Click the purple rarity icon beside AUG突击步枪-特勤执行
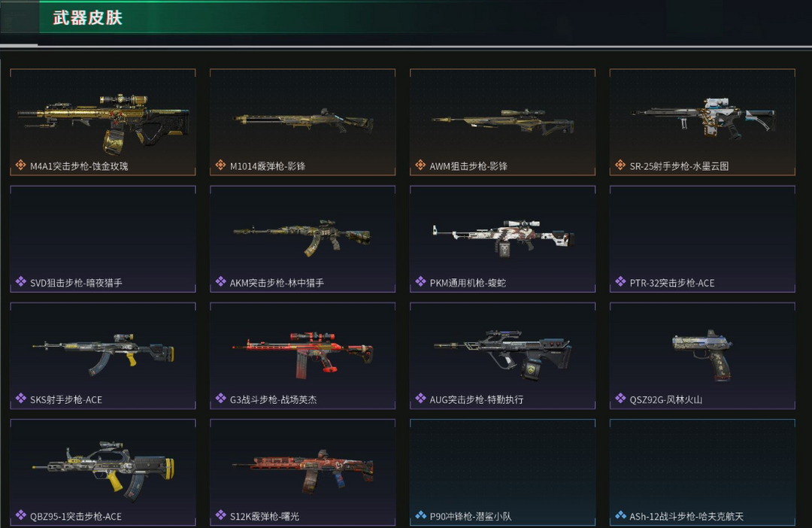The width and height of the screenshot is (812, 528). click(420, 399)
